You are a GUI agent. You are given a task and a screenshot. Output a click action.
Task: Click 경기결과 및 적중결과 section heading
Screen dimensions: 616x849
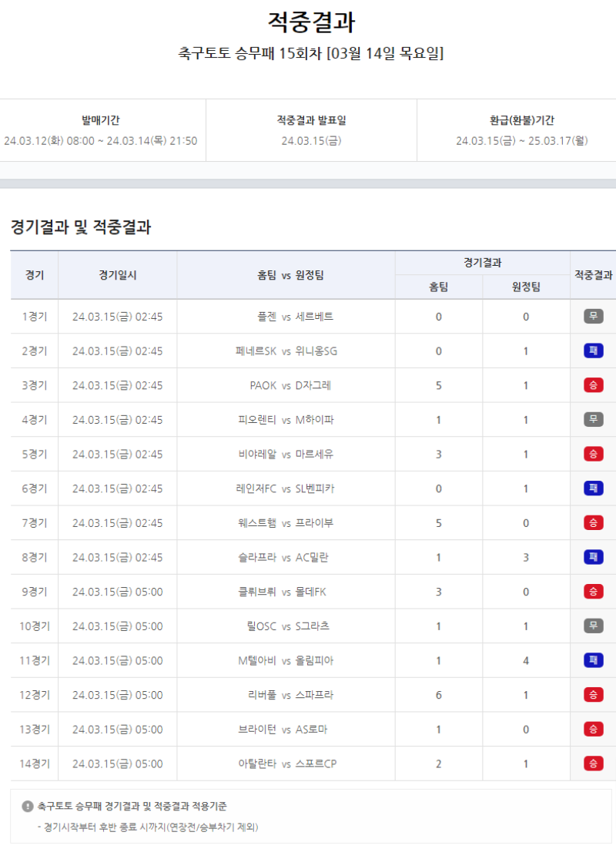81,227
